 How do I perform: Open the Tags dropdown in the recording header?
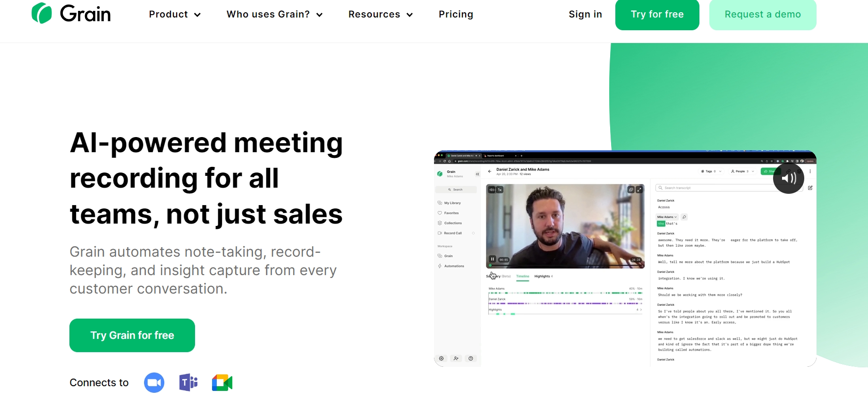[x=711, y=171]
